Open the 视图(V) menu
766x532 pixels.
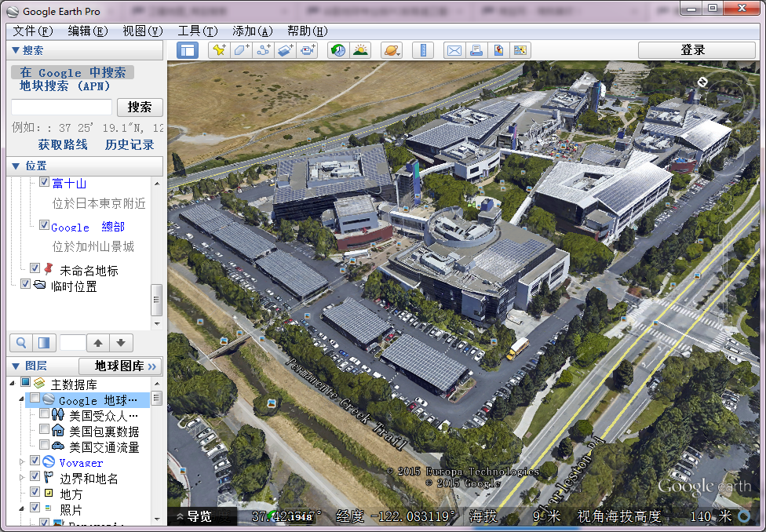pyautogui.click(x=143, y=31)
